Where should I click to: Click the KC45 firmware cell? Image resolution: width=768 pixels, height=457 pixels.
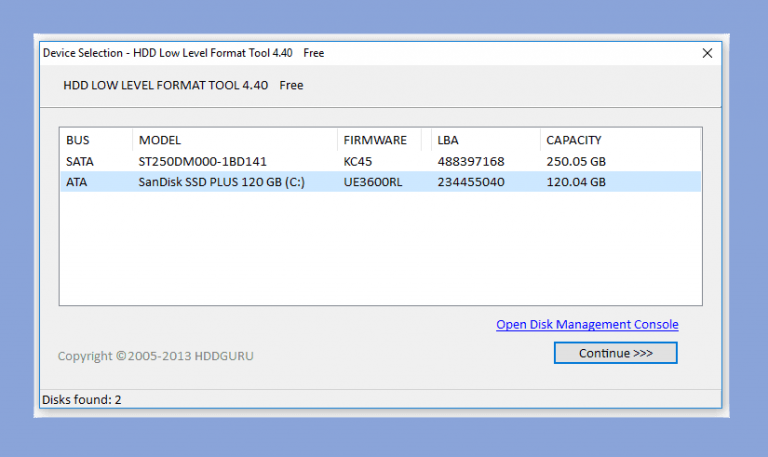(358, 161)
